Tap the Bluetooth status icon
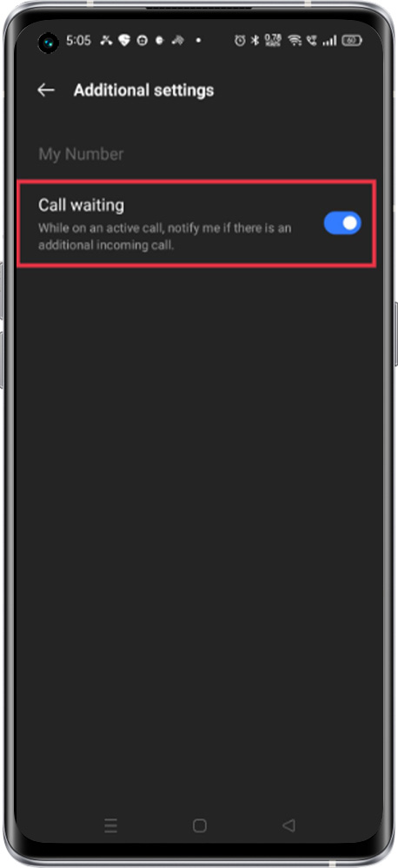 255,41
